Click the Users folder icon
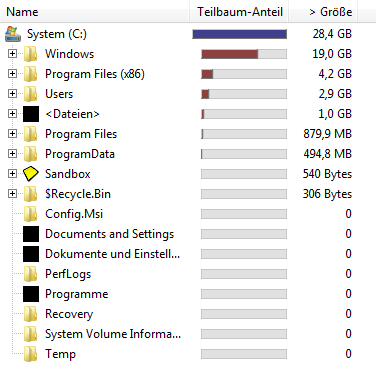 (x=30, y=94)
